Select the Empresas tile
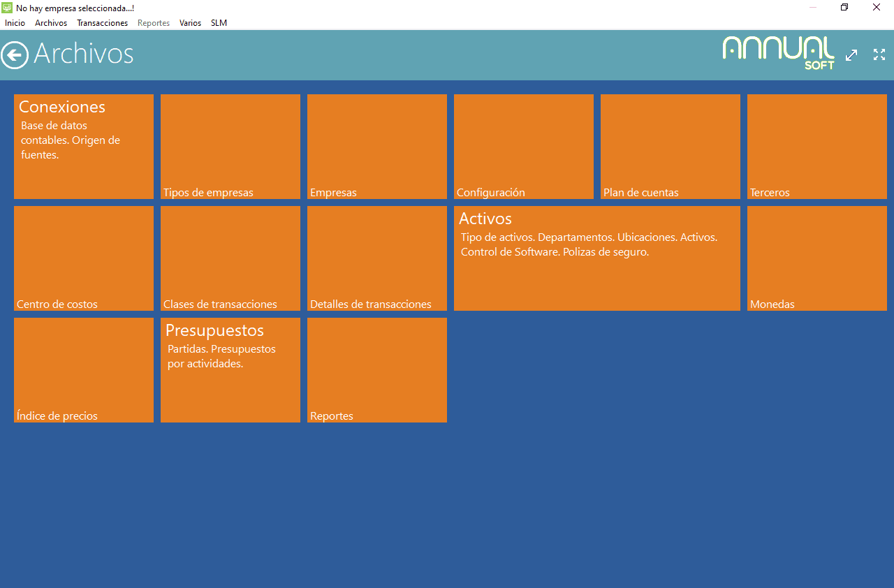The height and width of the screenshot is (588, 894). point(377,147)
